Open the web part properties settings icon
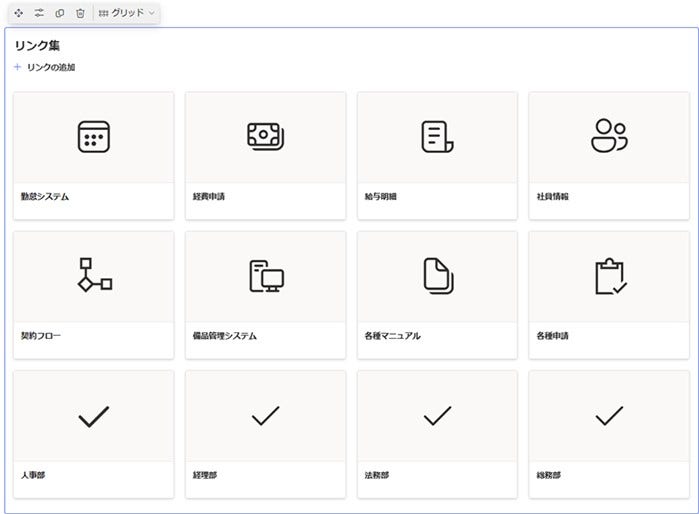Image resolution: width=699 pixels, height=514 pixels. click(39, 13)
